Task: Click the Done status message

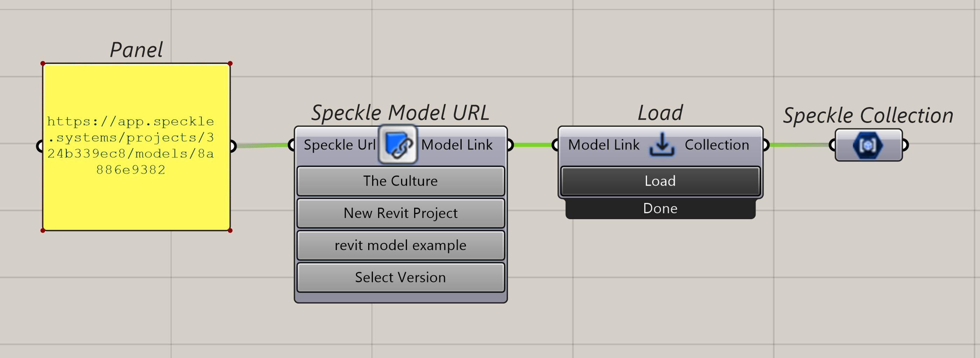Action: 660,209
